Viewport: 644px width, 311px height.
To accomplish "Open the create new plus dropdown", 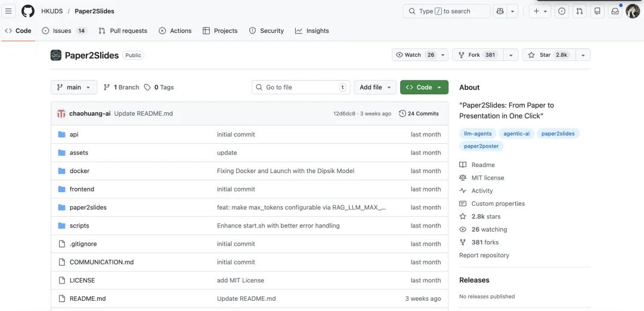I will 540,11.
